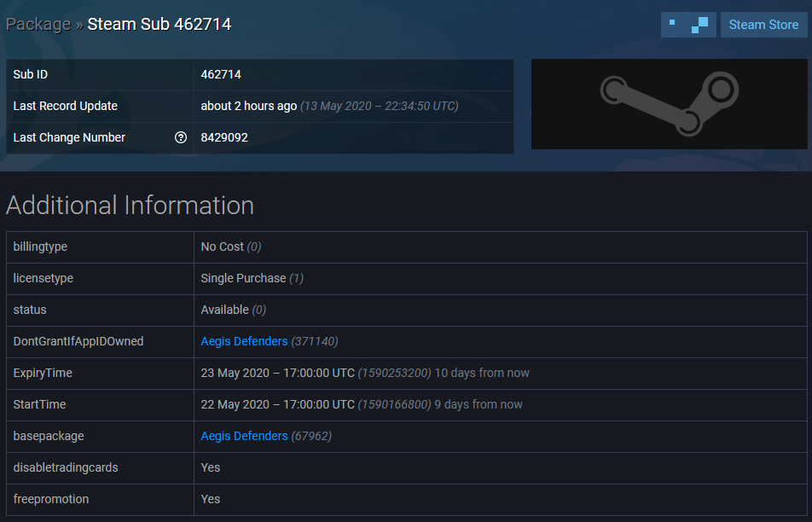Click the Additional Information heading
Screen dimensions: 812x522
coord(130,206)
